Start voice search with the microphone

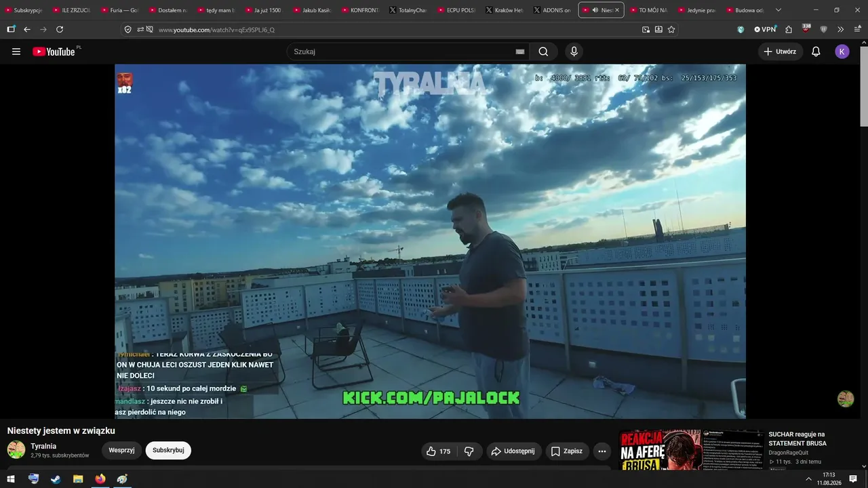tap(574, 52)
